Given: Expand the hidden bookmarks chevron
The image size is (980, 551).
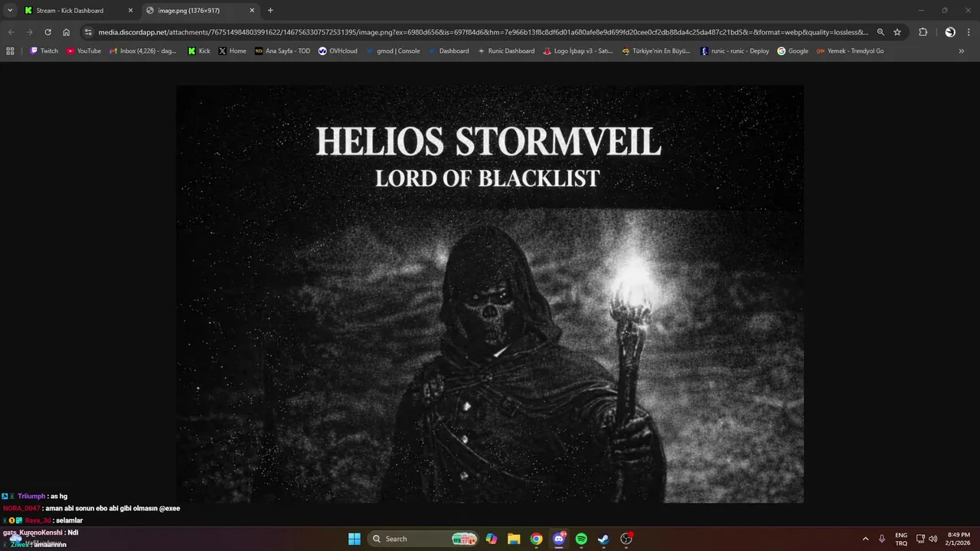Looking at the screenshot, I should [x=962, y=51].
